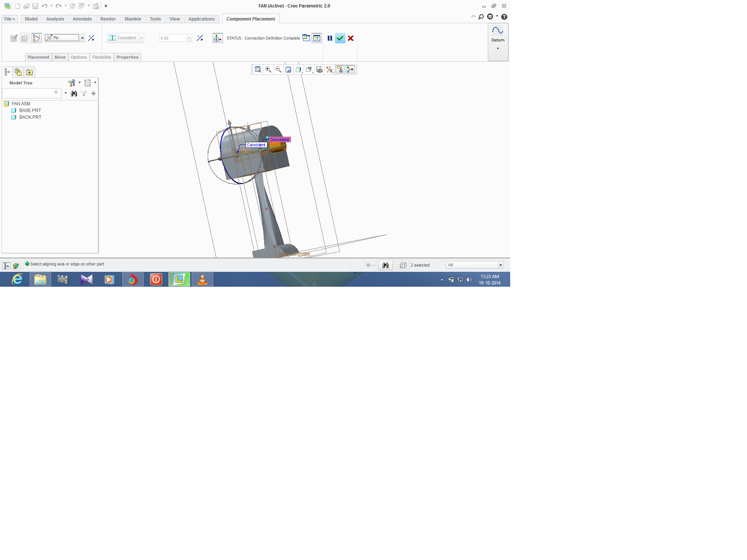
Task: Toggle datum display filters icon
Action: [329, 69]
